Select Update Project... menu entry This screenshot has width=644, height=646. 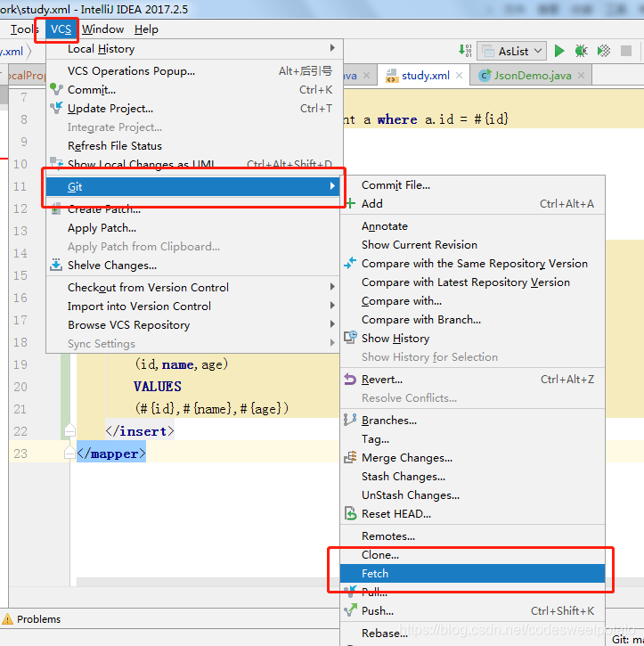194,109
